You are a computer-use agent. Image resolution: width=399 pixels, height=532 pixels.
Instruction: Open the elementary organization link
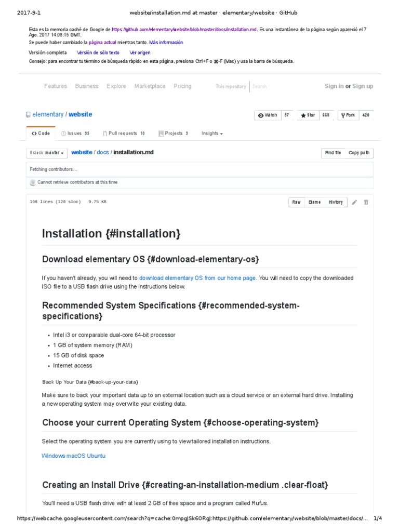(48, 114)
